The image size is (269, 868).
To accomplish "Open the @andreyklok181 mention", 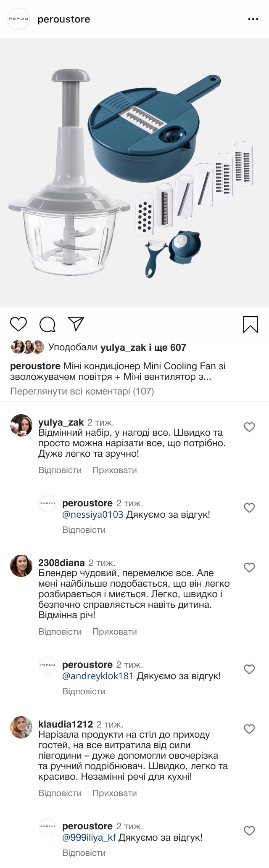I will 98,676.
